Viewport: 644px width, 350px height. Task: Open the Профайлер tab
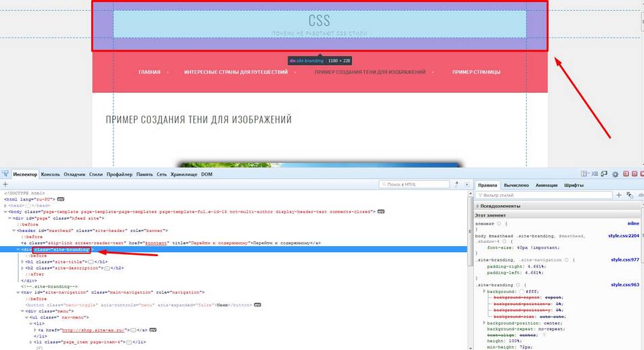coord(119,174)
